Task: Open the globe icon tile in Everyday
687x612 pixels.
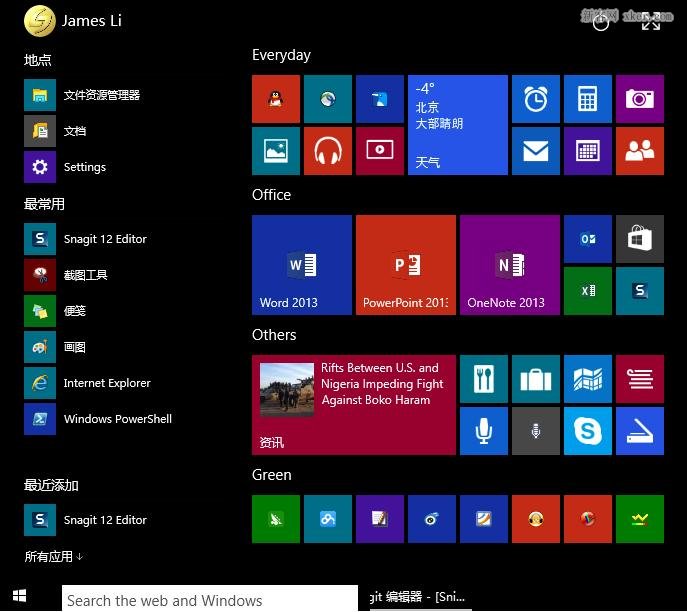Action: pos(328,99)
